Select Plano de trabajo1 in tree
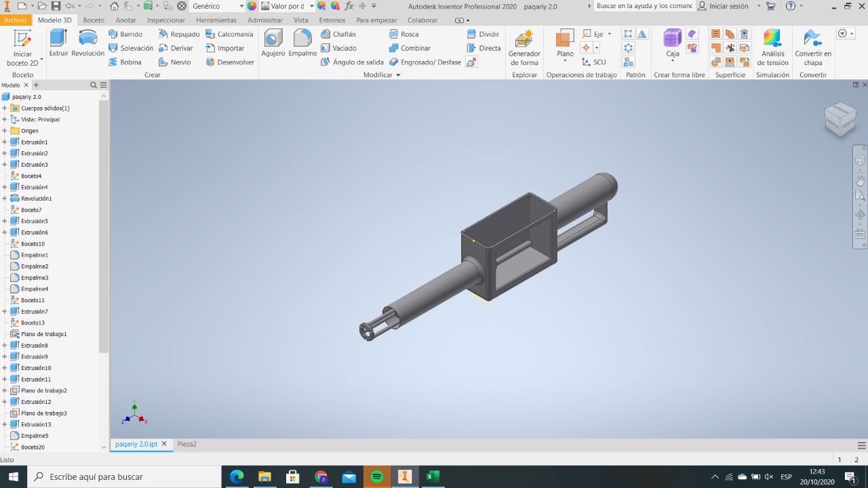The image size is (868, 488). coord(43,334)
